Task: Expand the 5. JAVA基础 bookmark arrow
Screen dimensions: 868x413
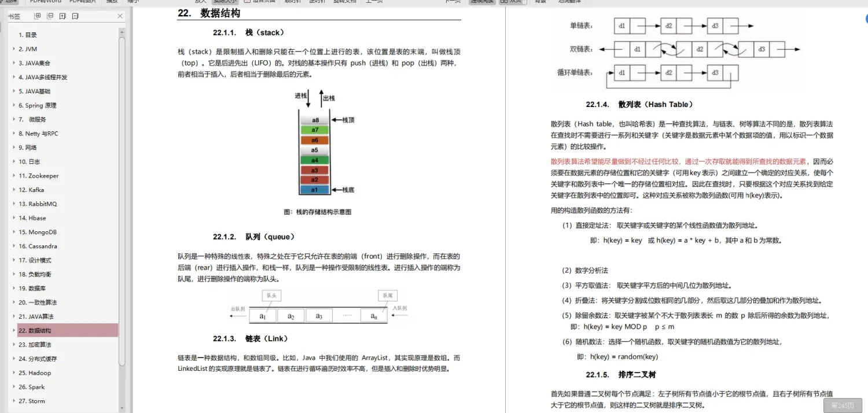Action: [14, 91]
